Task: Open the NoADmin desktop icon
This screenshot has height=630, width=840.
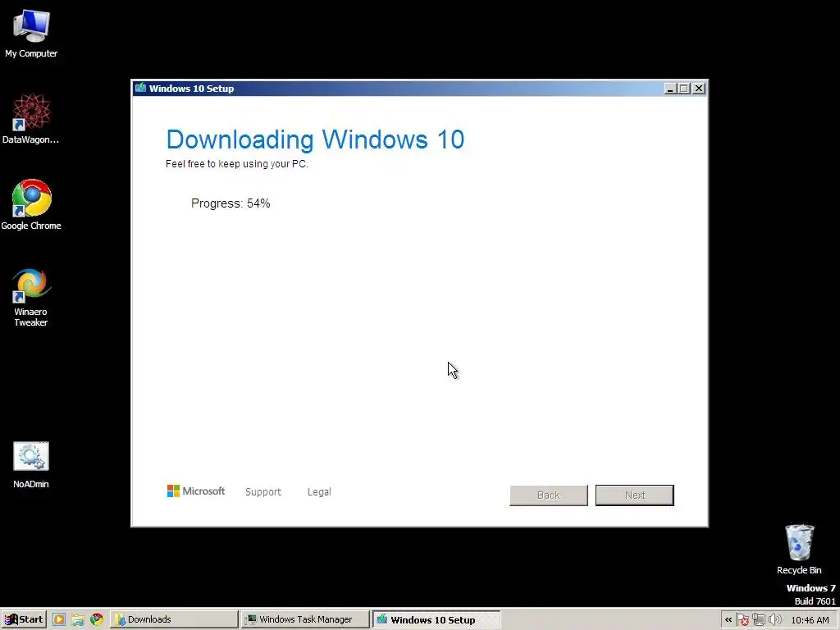Action: [31, 464]
